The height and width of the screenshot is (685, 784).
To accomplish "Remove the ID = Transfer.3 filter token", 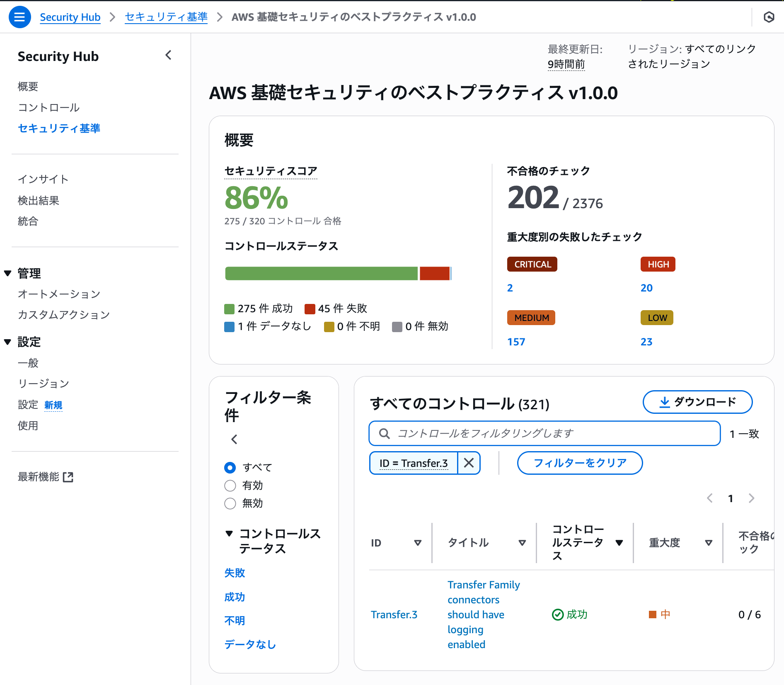I will click(x=469, y=463).
